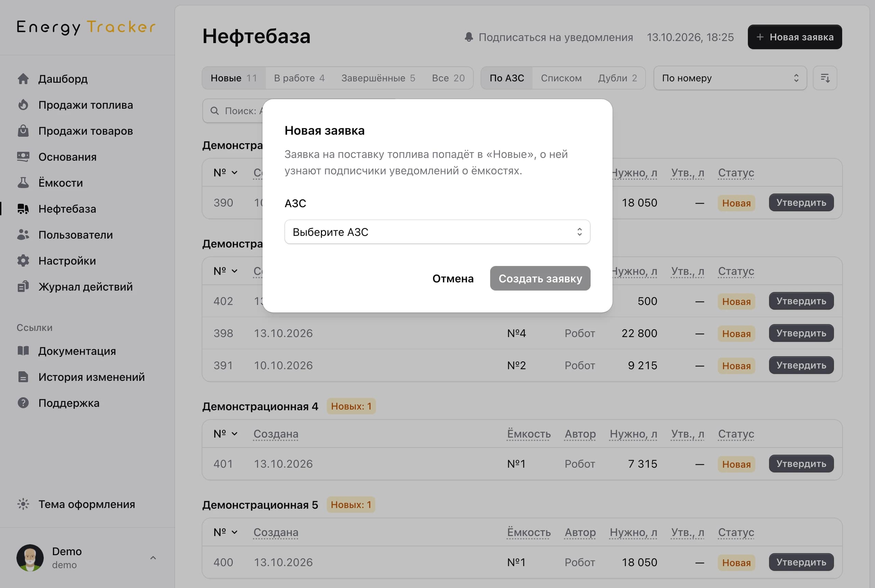The width and height of the screenshot is (875, 588).
Task: Click the Новых: 1 badge for Демонстрационная 4
Action: tap(351, 406)
